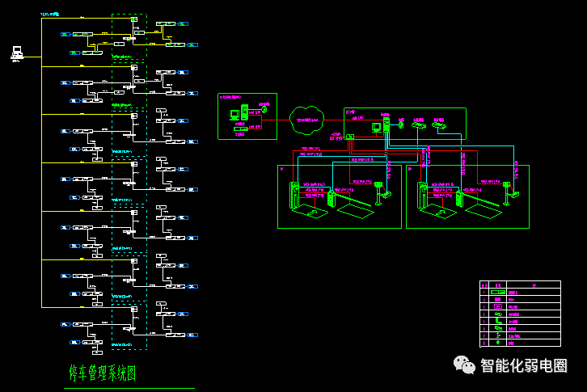Select barrier gate cabinet in left lane box
Screen dimensions: 587x392
point(332,199)
